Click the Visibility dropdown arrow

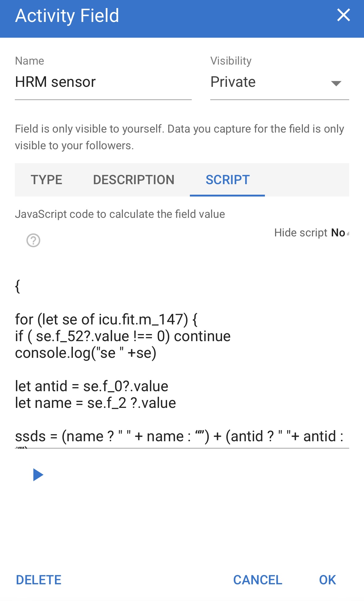coord(336,83)
